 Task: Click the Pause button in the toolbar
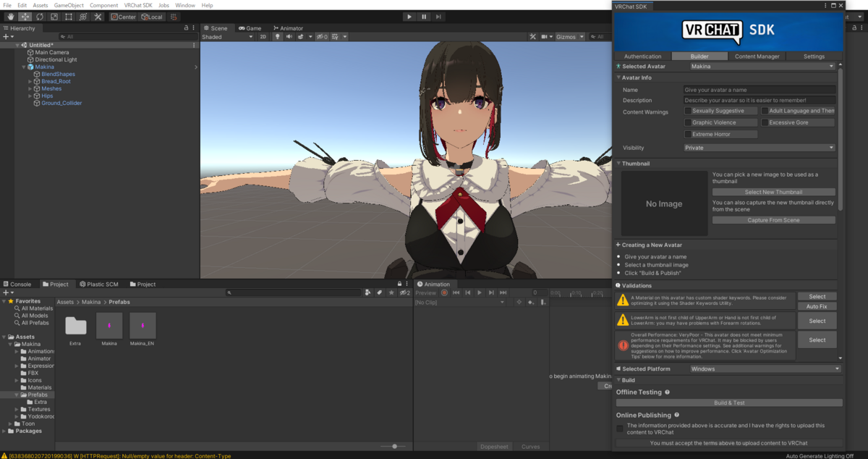click(424, 17)
